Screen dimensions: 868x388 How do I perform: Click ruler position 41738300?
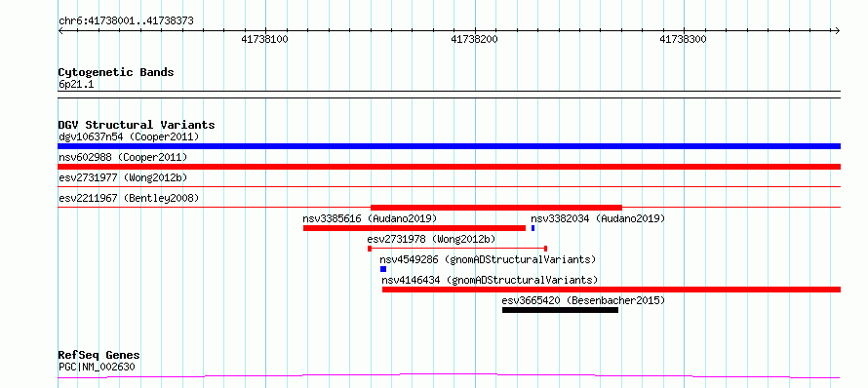(683, 39)
